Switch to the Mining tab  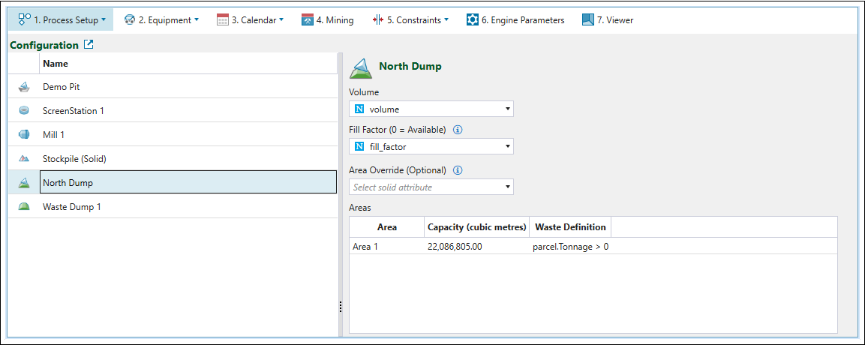328,20
